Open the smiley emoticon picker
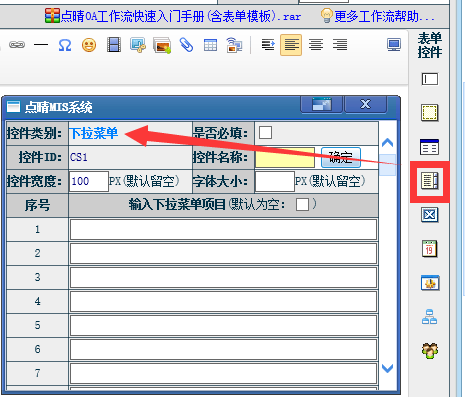The image size is (465, 397). click(89, 45)
